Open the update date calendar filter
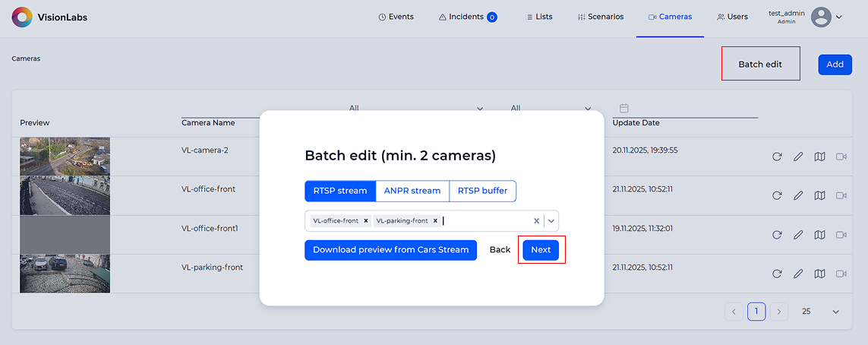Screen dimensions: 868x345 [x=624, y=108]
